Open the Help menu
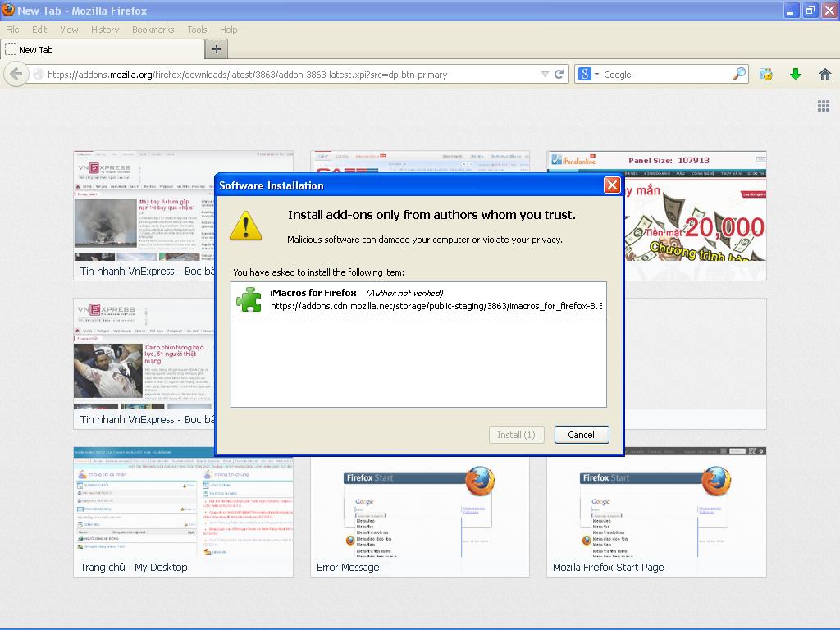The height and width of the screenshot is (630, 840). (x=228, y=30)
